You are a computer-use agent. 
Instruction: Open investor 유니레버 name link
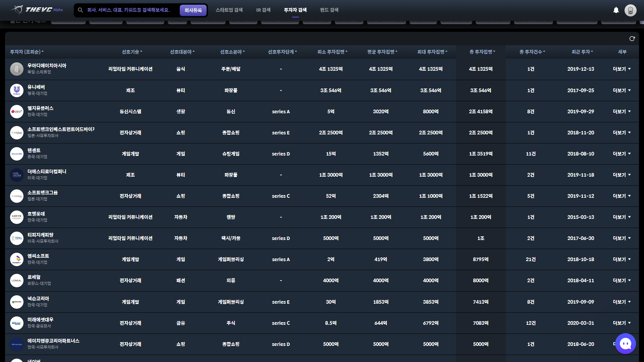(x=36, y=87)
